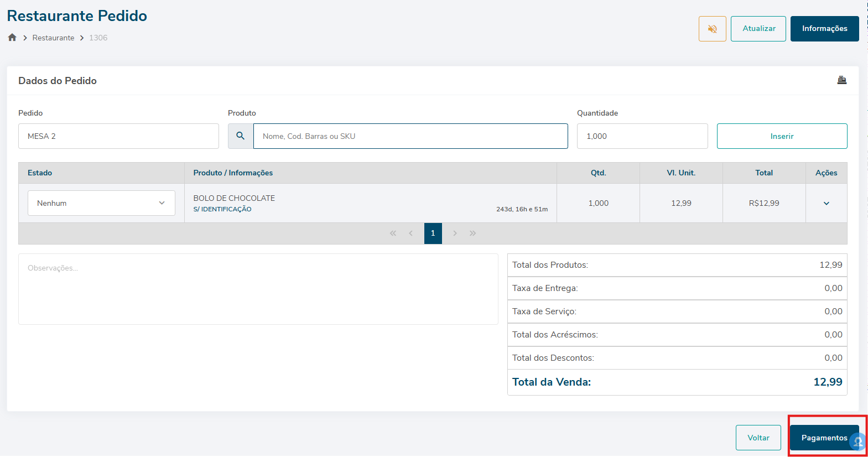The height and width of the screenshot is (457, 868).
Task: Click the Restaurante breadcrumb link
Action: [53, 38]
